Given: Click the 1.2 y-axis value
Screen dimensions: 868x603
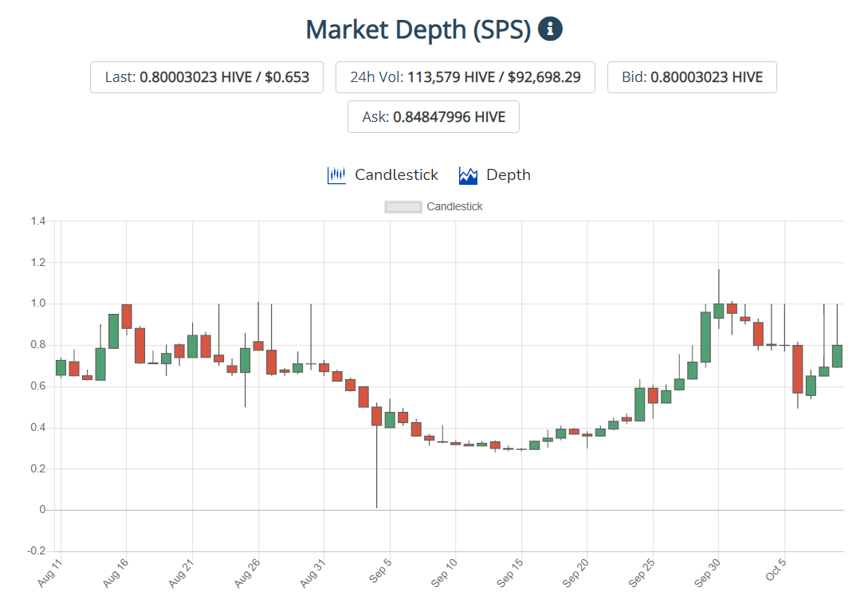Looking at the screenshot, I should pyautogui.click(x=38, y=262).
